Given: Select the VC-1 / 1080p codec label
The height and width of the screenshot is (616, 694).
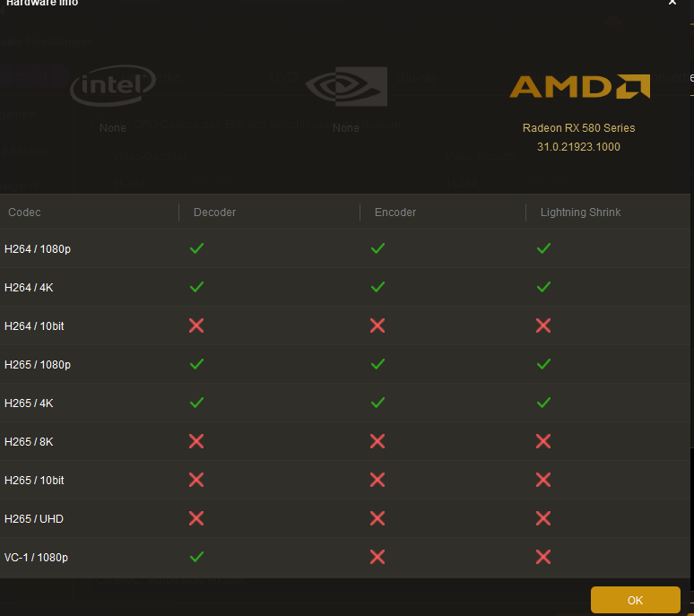Looking at the screenshot, I should pos(36,558).
